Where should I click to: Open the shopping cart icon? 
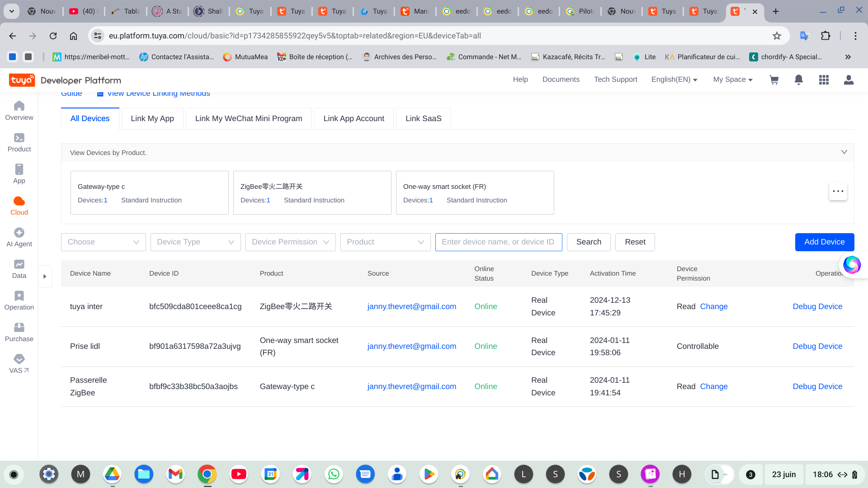coord(774,80)
